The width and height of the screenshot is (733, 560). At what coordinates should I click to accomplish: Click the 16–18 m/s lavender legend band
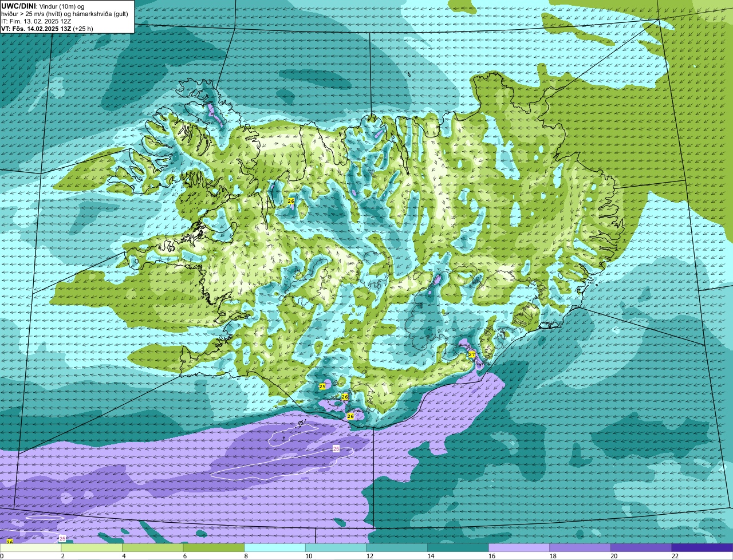(x=519, y=547)
